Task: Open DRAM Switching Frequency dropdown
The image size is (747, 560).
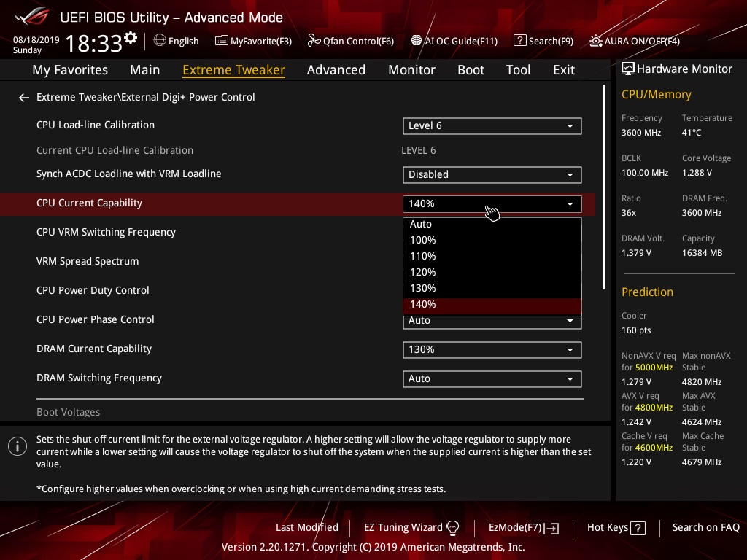Action: [x=492, y=378]
